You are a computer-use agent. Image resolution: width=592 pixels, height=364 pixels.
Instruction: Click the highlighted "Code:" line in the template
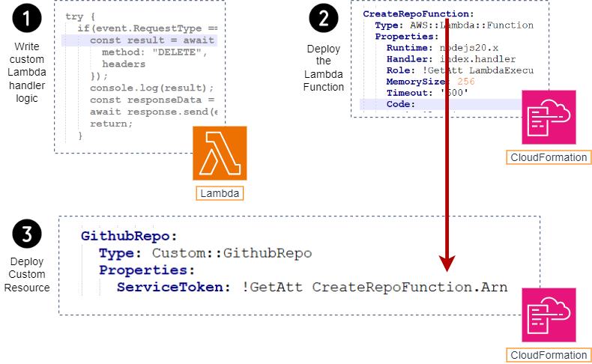400,104
